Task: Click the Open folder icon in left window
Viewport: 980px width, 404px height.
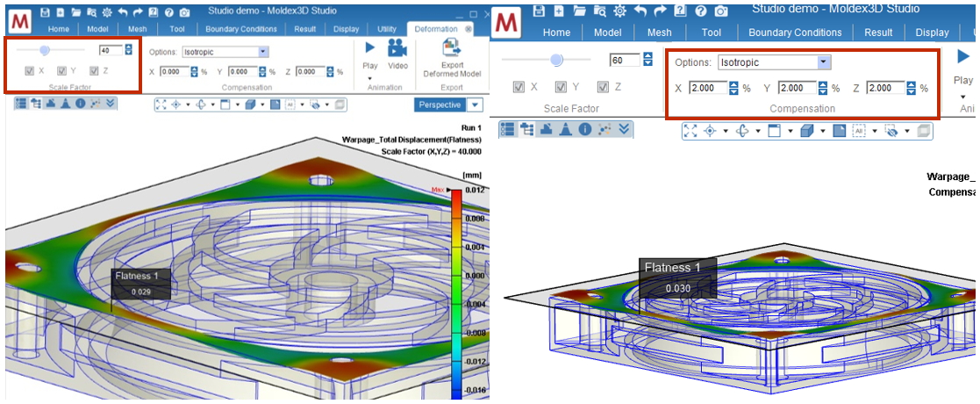Action: point(76,12)
